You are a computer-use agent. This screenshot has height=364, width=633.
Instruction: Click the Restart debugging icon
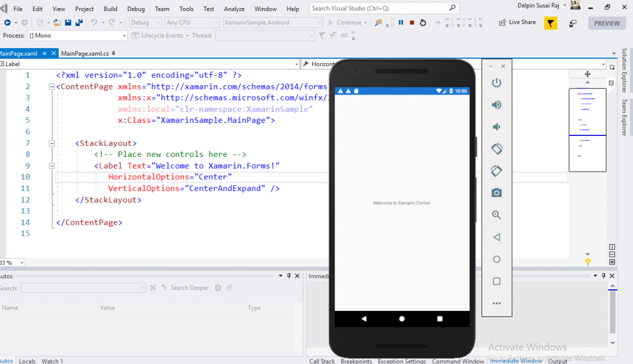pyautogui.click(x=423, y=22)
